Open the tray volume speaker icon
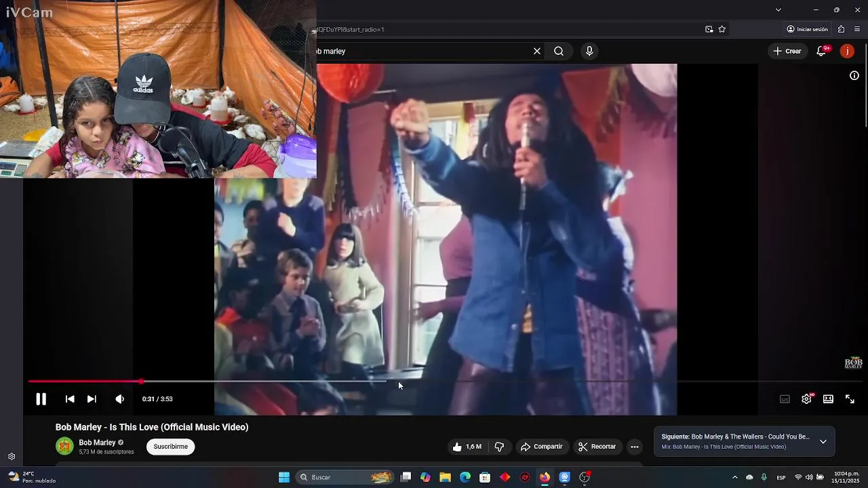 [x=809, y=477]
